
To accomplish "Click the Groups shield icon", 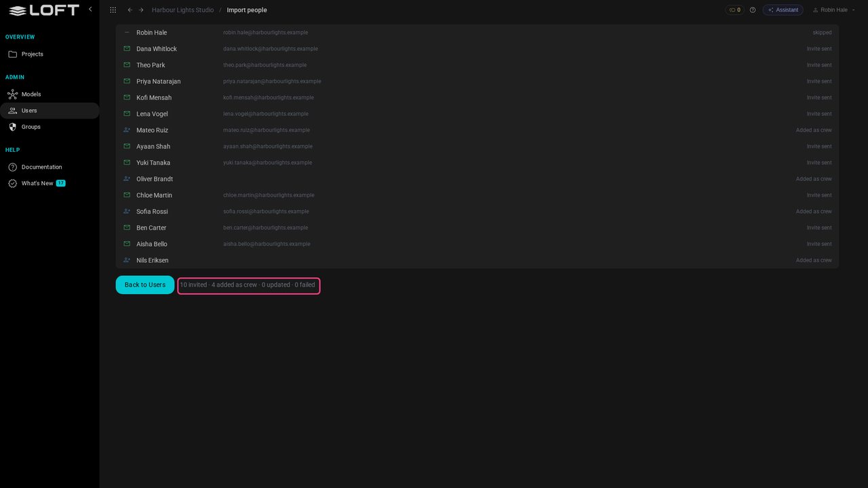I will 12,127.
